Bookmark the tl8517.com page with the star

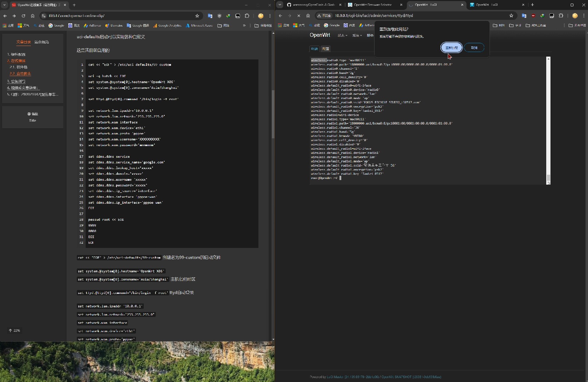tap(197, 16)
